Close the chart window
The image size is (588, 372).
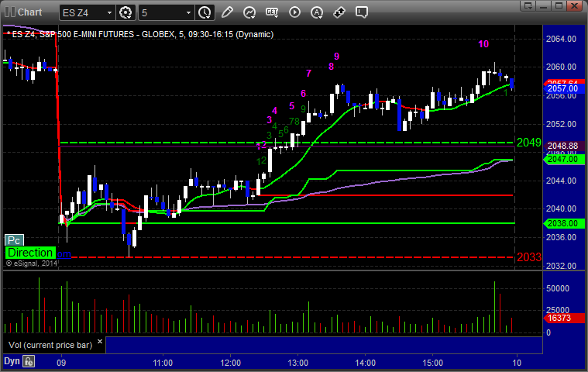coord(575,5)
